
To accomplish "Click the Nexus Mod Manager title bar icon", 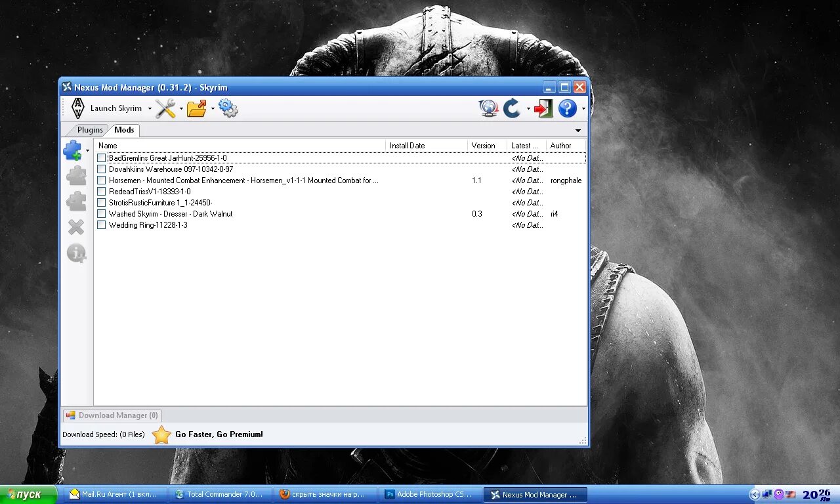I will (66, 87).
